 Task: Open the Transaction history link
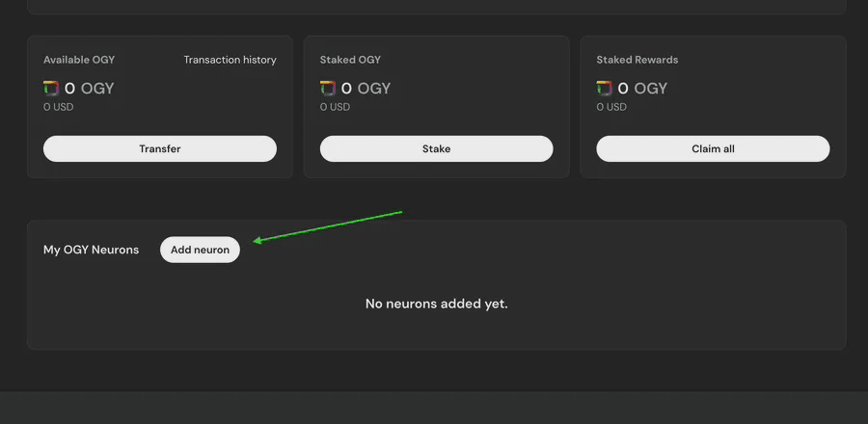tap(230, 60)
